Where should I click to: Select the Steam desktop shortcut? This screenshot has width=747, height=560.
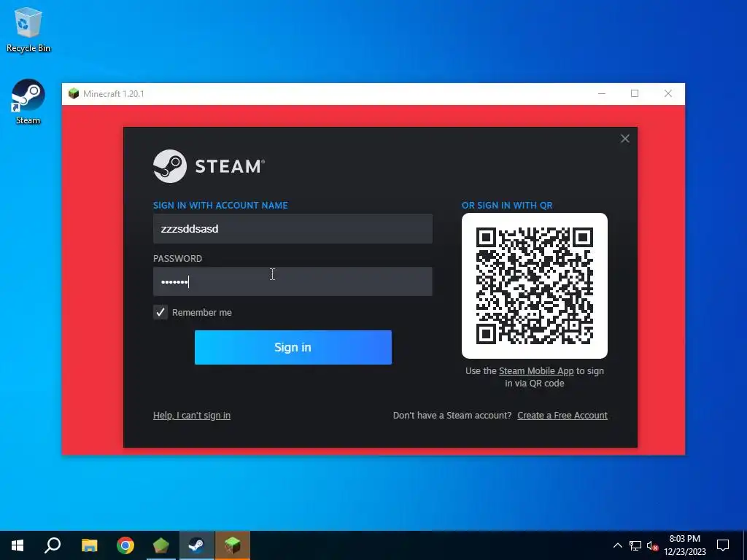tap(28, 102)
